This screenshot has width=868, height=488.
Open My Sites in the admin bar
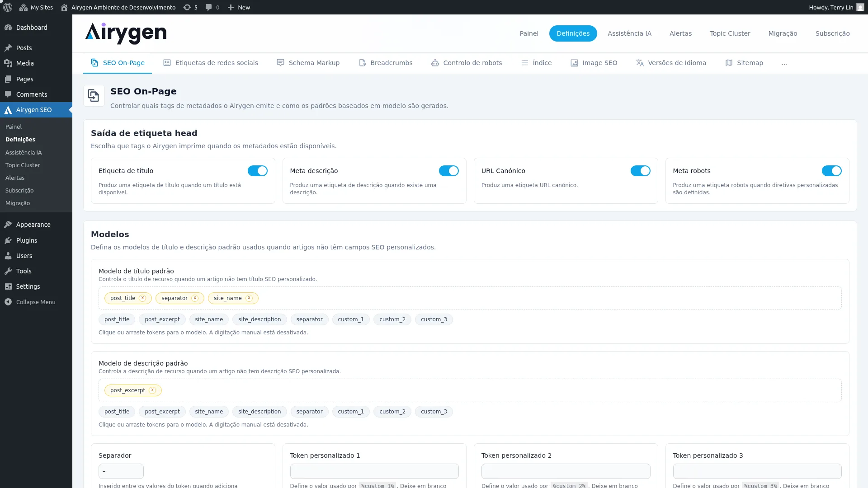[36, 7]
